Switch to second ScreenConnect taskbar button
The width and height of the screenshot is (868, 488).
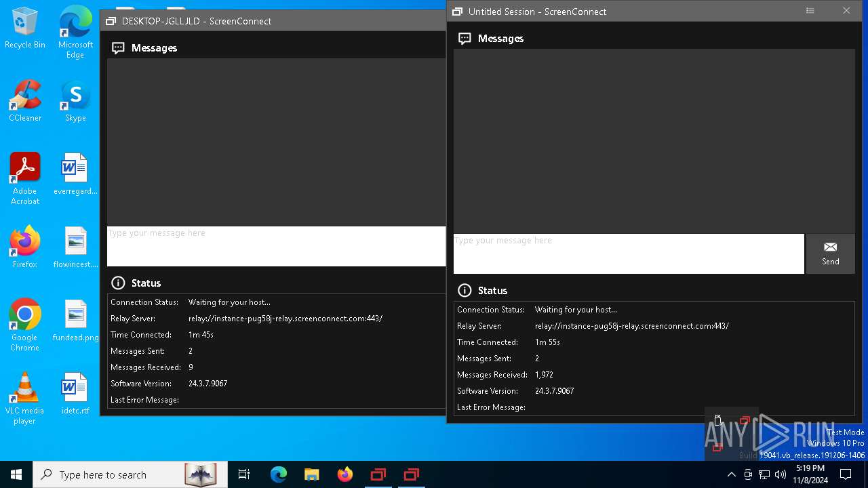411,474
